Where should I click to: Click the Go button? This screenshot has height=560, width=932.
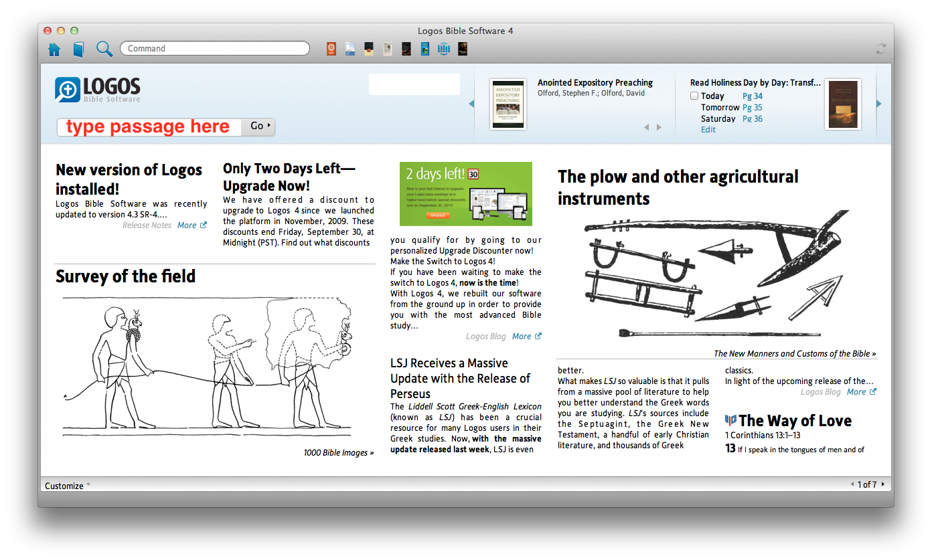[258, 126]
